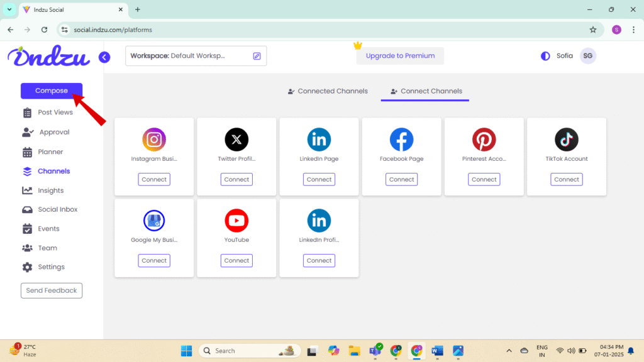Open a new browser tab
Screen dimensions: 644x362
coord(138,9)
